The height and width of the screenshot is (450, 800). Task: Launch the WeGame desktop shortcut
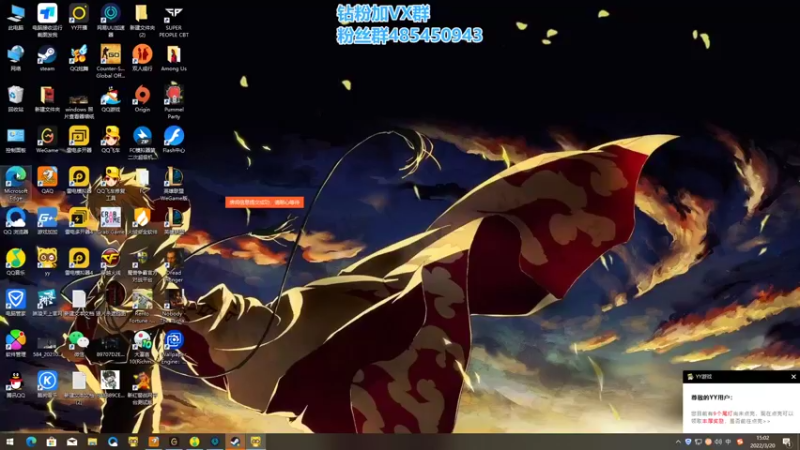(47, 140)
